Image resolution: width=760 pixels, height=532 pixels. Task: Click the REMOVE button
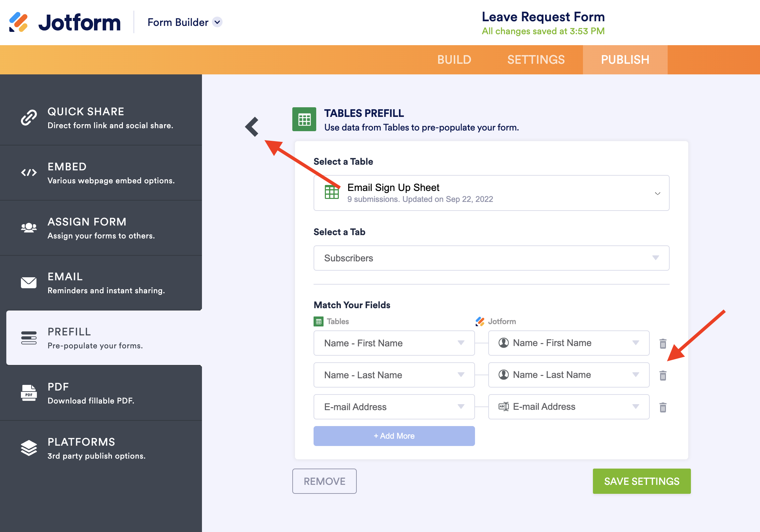tap(324, 481)
